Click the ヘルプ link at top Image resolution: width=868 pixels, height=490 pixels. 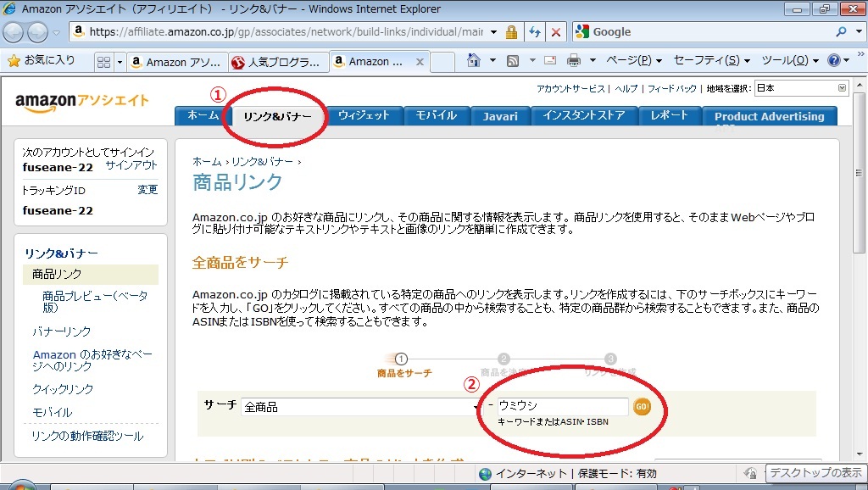pos(626,88)
